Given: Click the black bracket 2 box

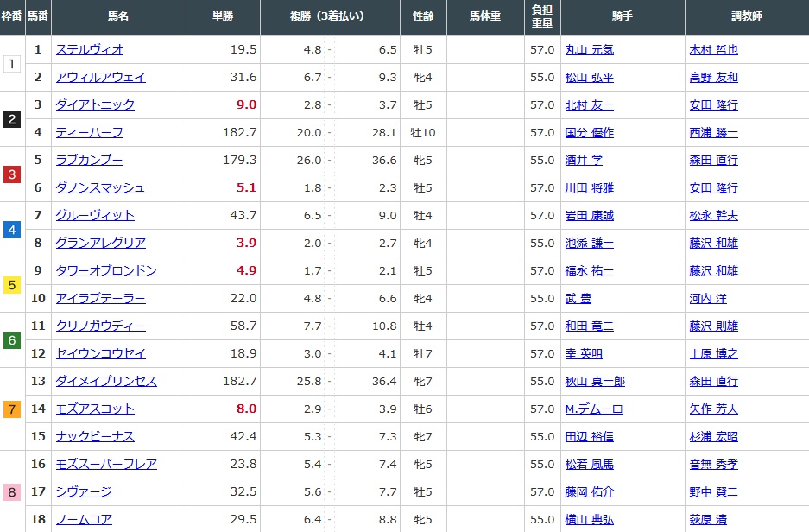Looking at the screenshot, I should click(x=11, y=119).
